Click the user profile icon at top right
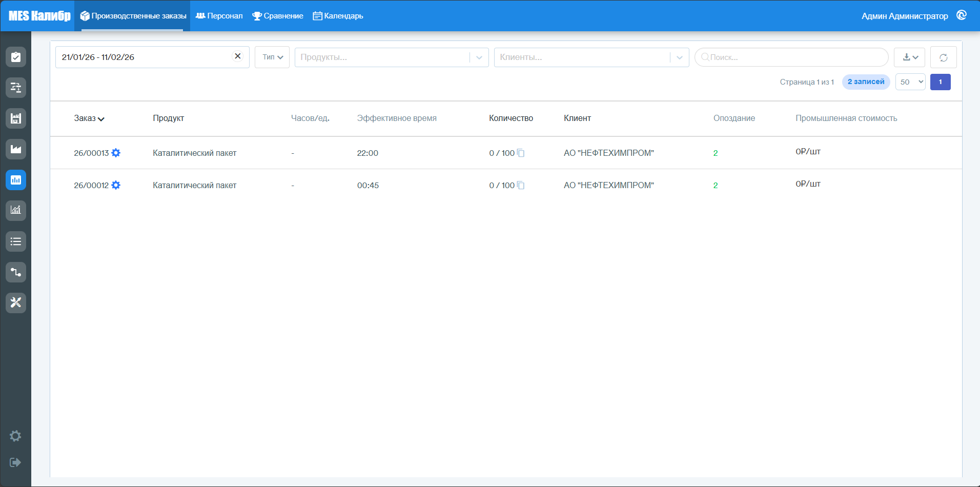Viewport: 980px width, 487px height. pos(962,15)
